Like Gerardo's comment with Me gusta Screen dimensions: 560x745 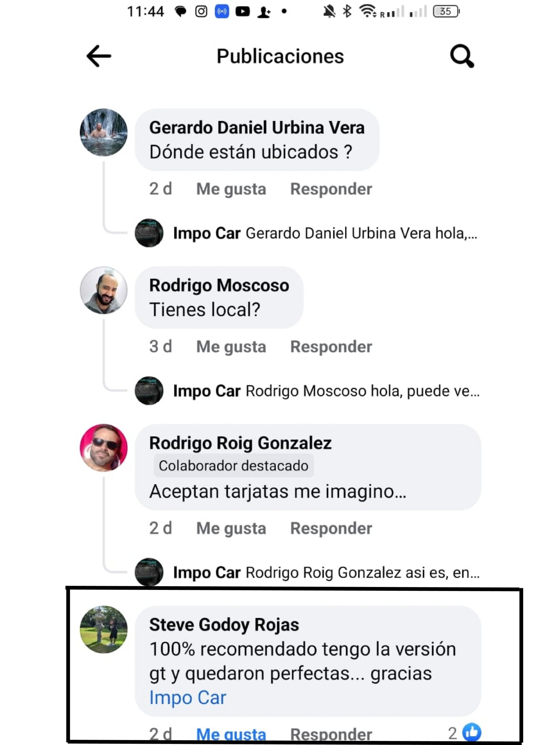tap(231, 189)
